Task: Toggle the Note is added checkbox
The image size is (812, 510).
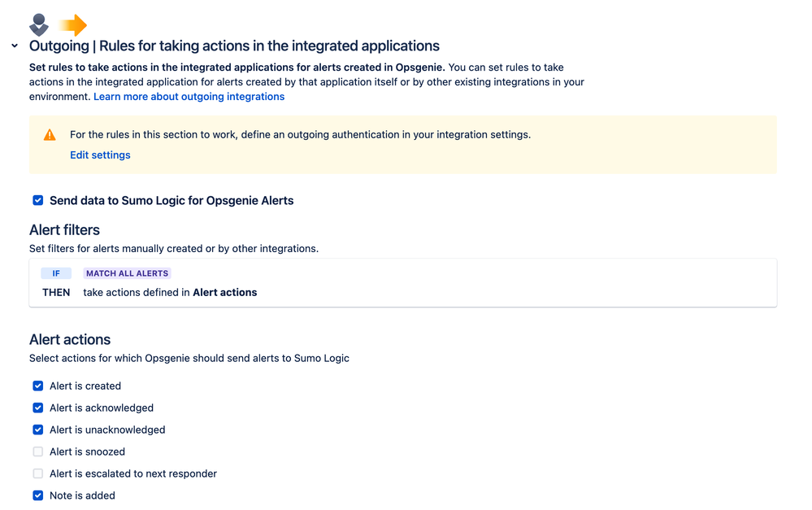Action: point(38,495)
